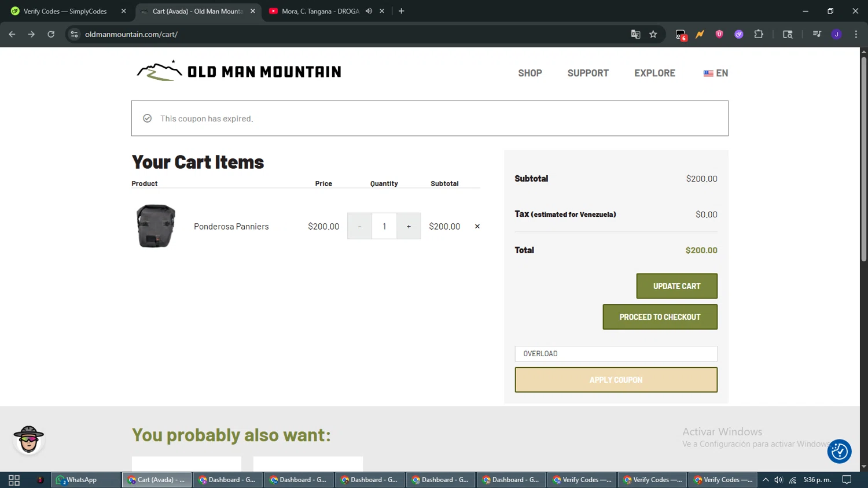This screenshot has height=488, width=868.
Task: Open the Ponderosa Panniers product link
Action: coord(231,227)
